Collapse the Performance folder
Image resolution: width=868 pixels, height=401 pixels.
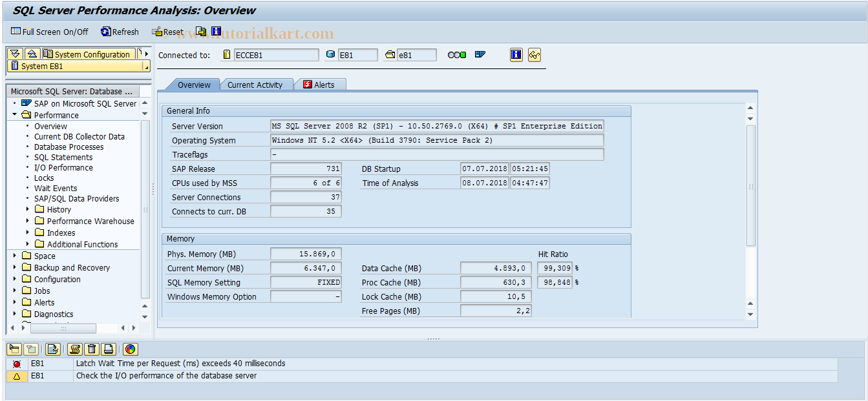point(14,115)
